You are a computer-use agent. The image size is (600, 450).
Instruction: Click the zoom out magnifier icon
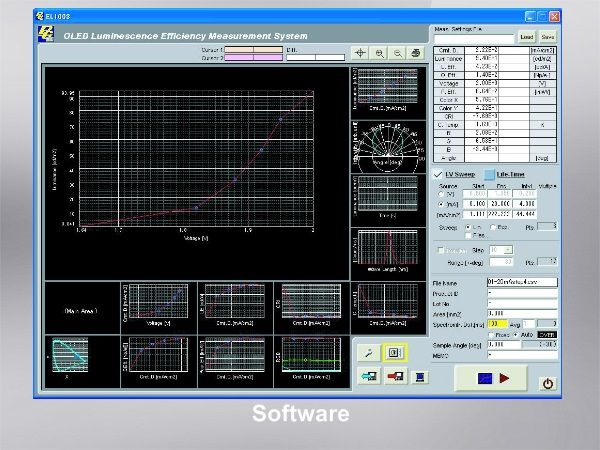point(398,53)
